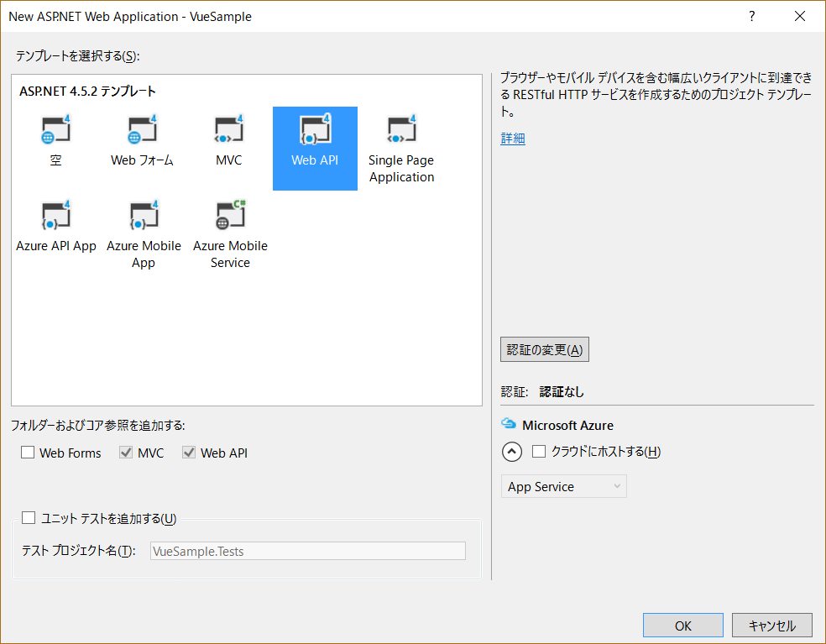826x644 pixels.
Task: Open the 詳細 link
Action: tap(513, 138)
